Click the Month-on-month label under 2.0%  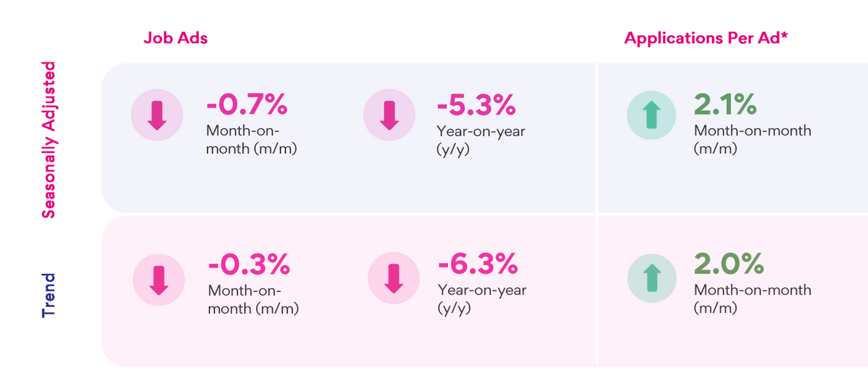pyautogui.click(x=753, y=290)
